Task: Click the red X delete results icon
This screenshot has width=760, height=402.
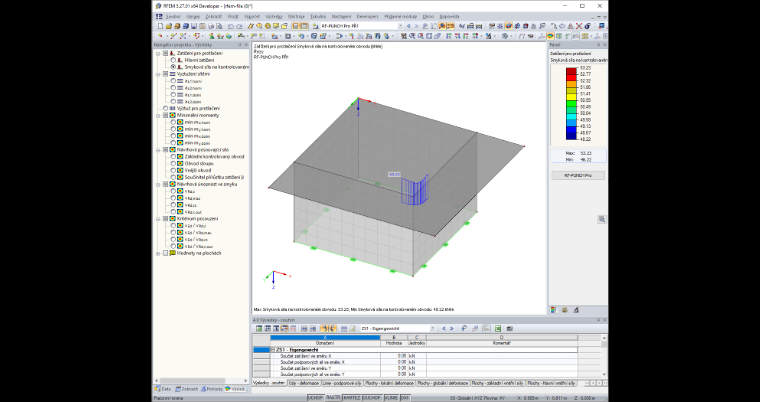Action: (579, 26)
